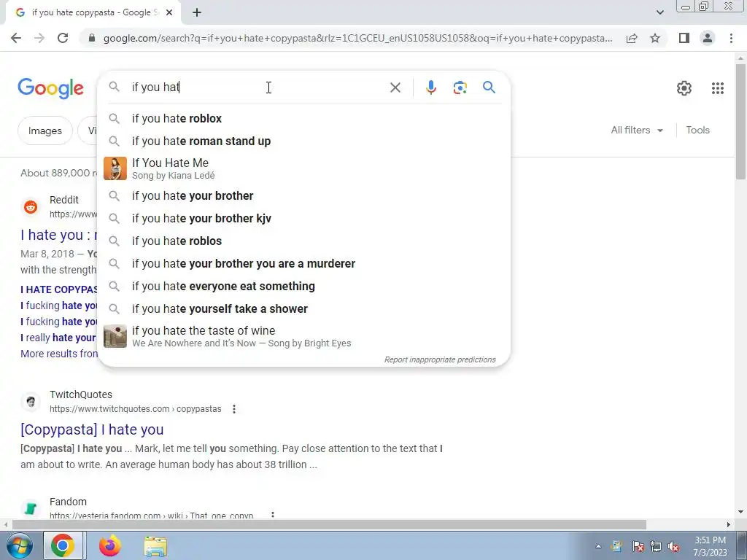Click Chrome taskbar icon
The image size is (747, 560).
[x=63, y=545]
